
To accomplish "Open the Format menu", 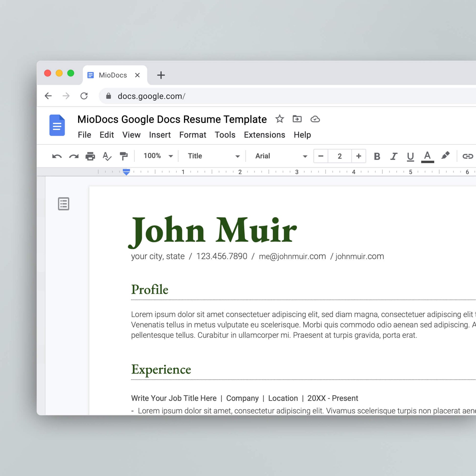I will click(193, 135).
